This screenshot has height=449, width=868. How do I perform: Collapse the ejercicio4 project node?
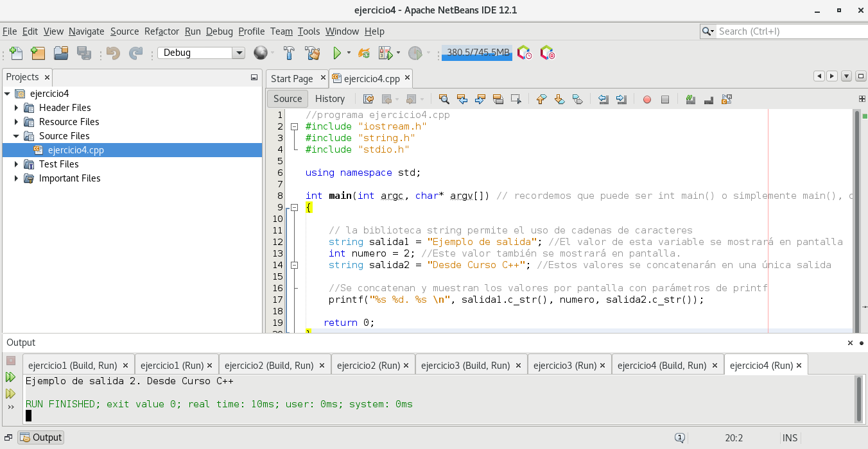click(x=7, y=94)
